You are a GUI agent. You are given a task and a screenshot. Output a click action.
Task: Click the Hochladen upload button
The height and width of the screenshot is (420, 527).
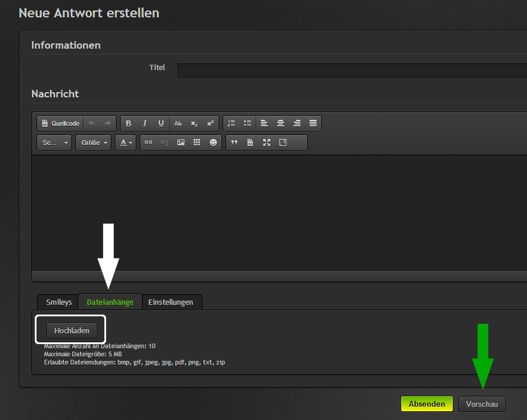[71, 330]
